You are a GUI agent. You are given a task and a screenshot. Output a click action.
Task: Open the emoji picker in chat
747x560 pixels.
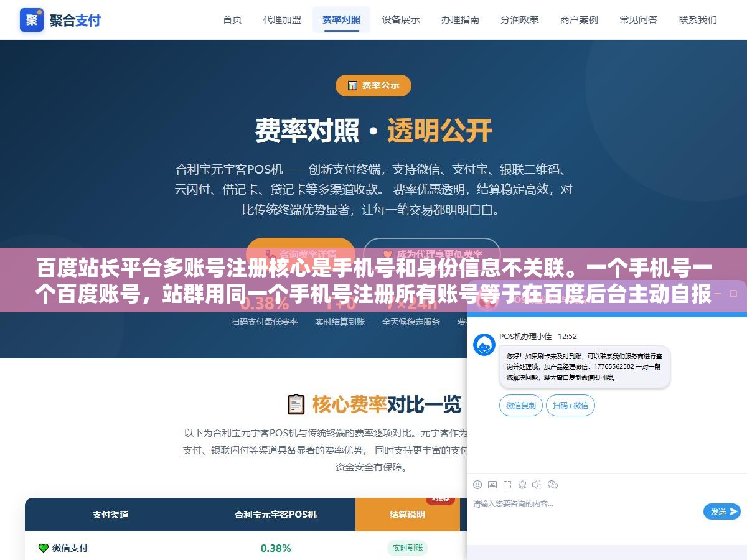click(477, 485)
